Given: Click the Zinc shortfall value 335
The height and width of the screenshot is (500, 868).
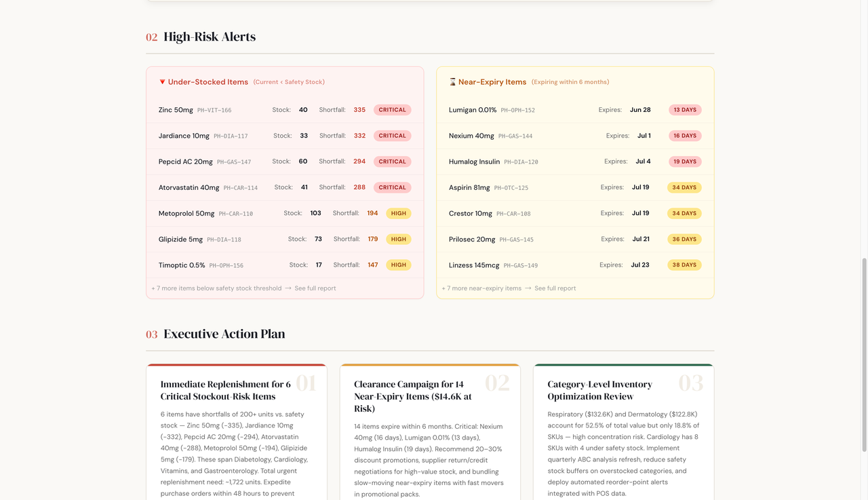Looking at the screenshot, I should coord(359,110).
